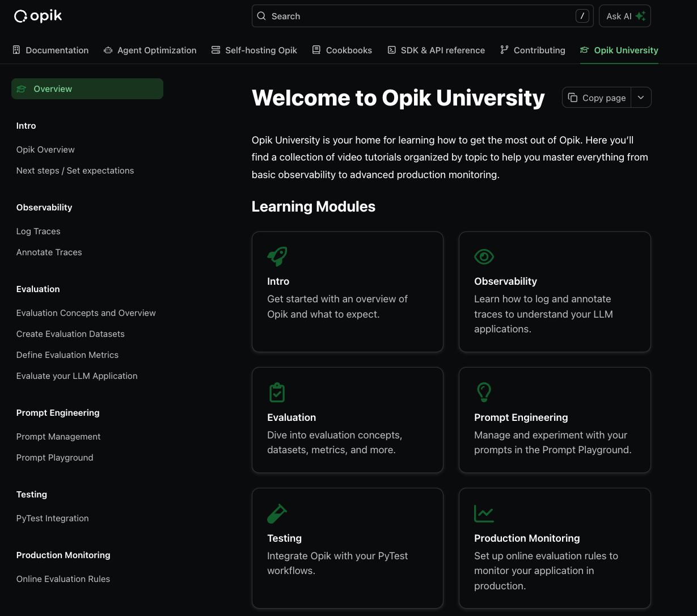Open PyTest Integration sidebar link
Viewport: 697px width, 616px height.
[x=52, y=518]
